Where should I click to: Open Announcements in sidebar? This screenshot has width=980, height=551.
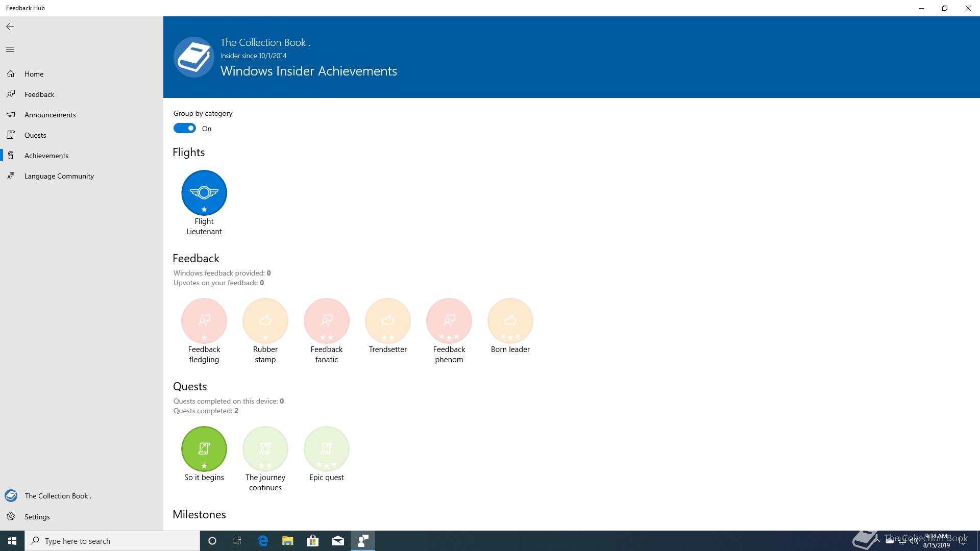(x=82, y=115)
